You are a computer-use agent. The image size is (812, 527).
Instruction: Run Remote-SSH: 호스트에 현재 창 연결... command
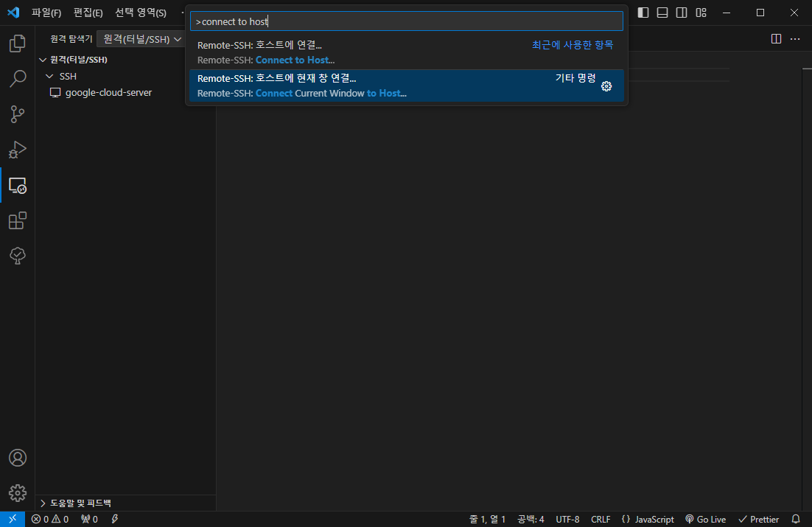coord(407,85)
